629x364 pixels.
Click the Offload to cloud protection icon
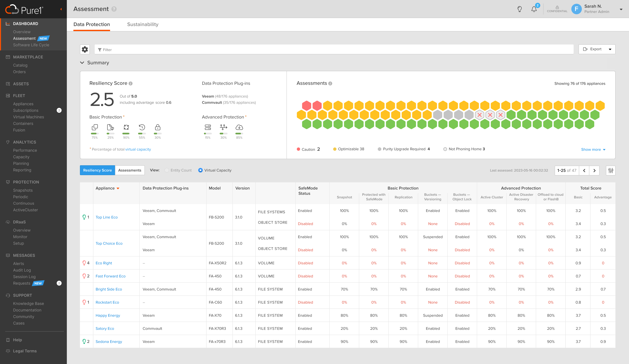(239, 127)
